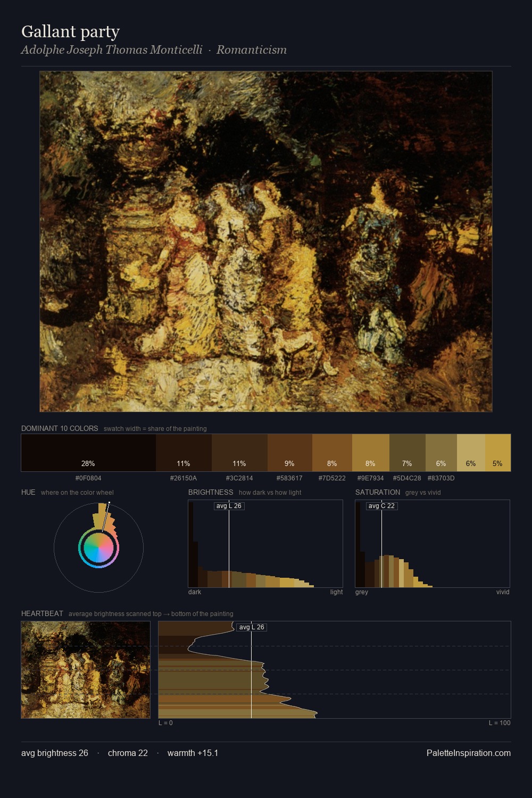Screen dimensions: 532x798
Task: Click the 'chroma 22' footer stat
Action: coord(128,753)
